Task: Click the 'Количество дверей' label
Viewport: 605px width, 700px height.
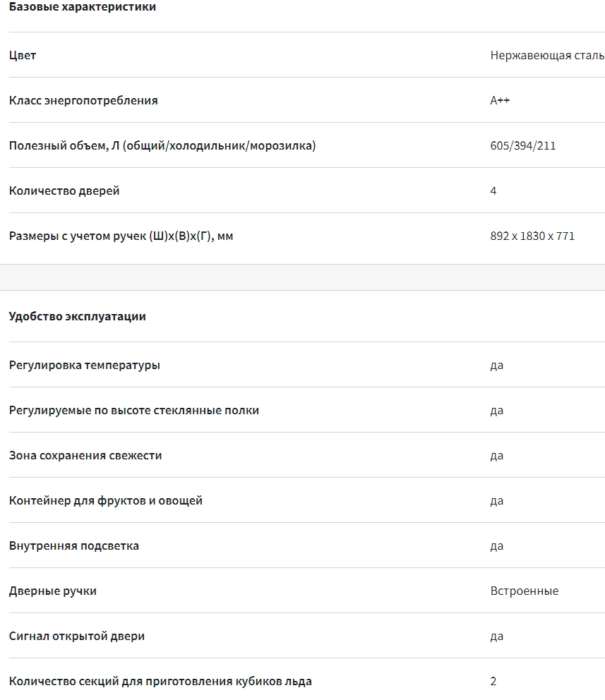Action: coord(64,191)
